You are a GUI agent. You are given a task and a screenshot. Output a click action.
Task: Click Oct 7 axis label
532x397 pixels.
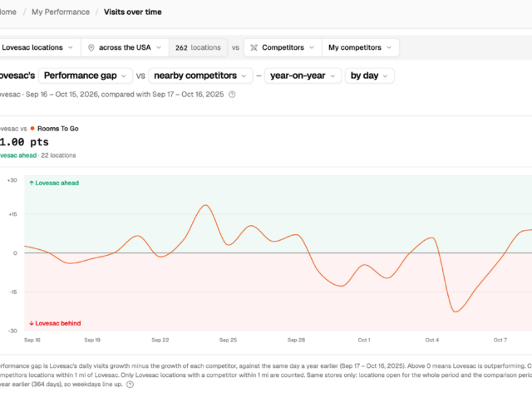coord(500,340)
